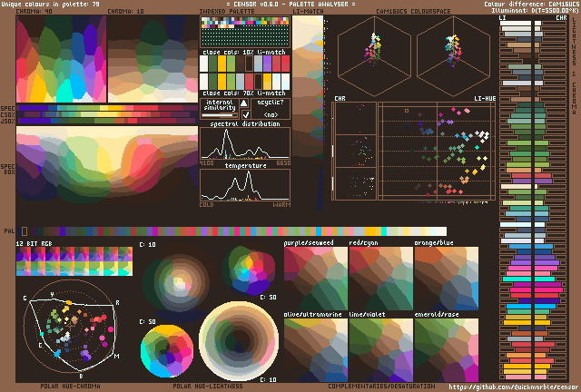This screenshot has height=392, width=581.
Task: Open the purple/seaweed complementary map
Action: point(316,279)
